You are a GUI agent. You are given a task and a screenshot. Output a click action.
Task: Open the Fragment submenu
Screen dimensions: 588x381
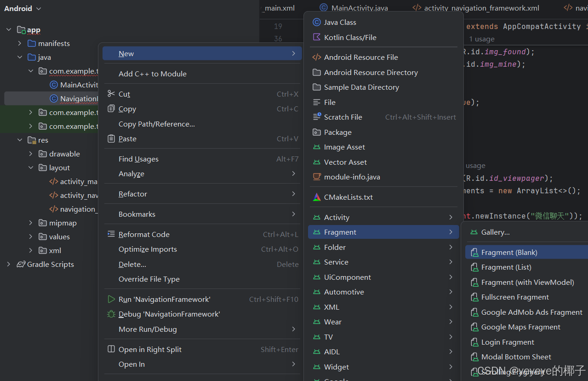383,232
